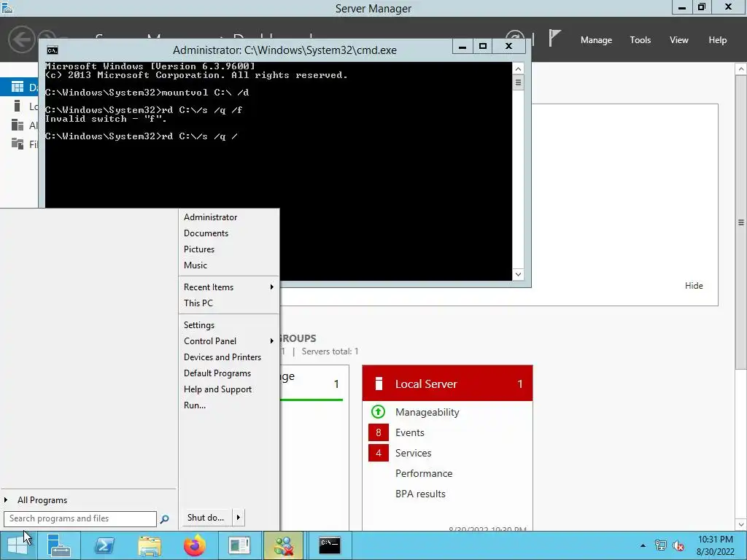The width and height of the screenshot is (747, 560).
Task: Open This PC from Start menu
Action: pos(228,303)
